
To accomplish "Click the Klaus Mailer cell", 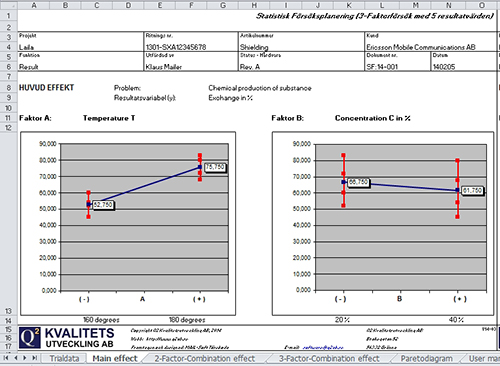I will pos(164,67).
